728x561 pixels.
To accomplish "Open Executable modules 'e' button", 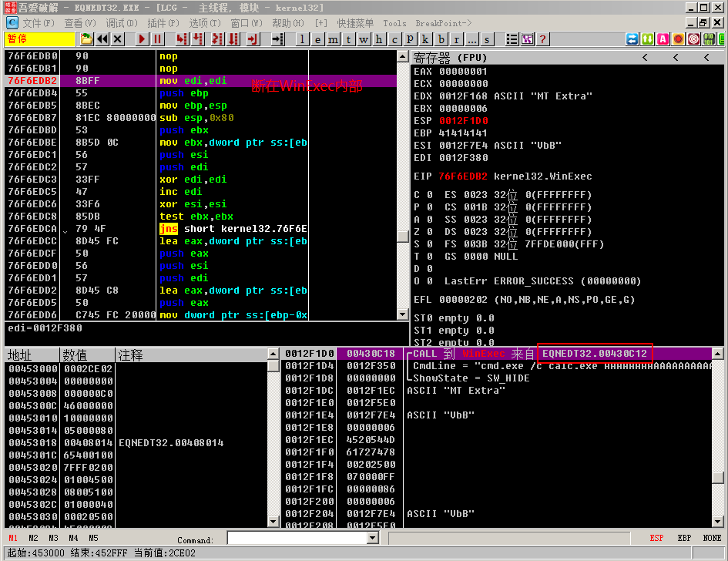I will point(317,39).
